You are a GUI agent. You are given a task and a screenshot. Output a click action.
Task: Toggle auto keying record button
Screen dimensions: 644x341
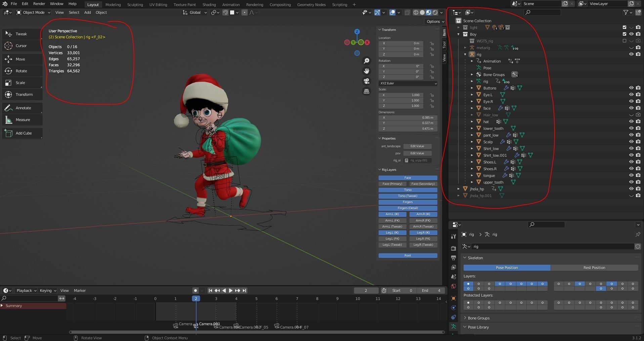196,291
